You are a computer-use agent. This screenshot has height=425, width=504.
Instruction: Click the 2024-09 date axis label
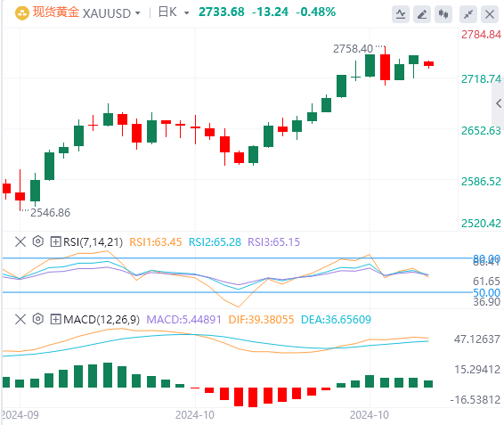point(20,415)
